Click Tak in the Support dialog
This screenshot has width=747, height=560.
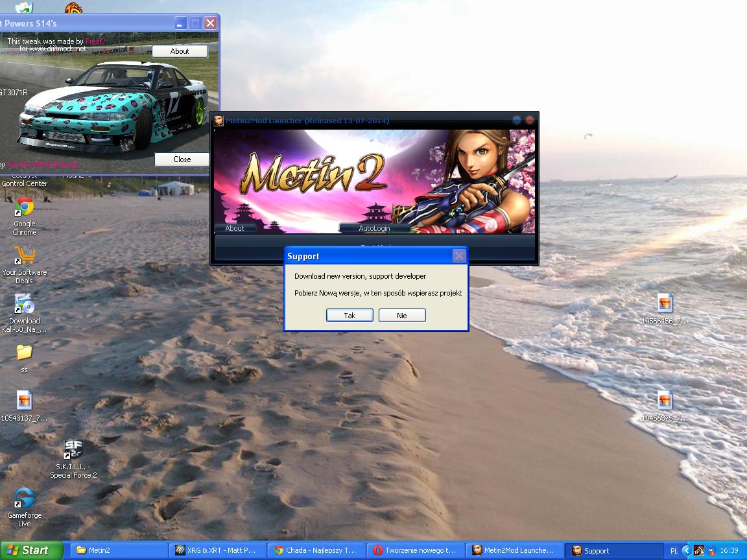coord(350,315)
